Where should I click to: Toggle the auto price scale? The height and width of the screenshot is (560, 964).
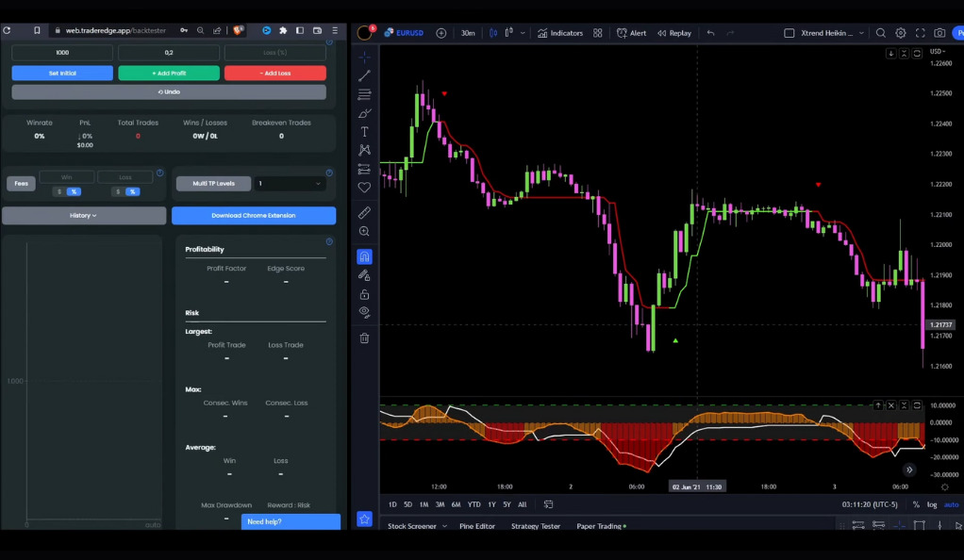point(951,504)
